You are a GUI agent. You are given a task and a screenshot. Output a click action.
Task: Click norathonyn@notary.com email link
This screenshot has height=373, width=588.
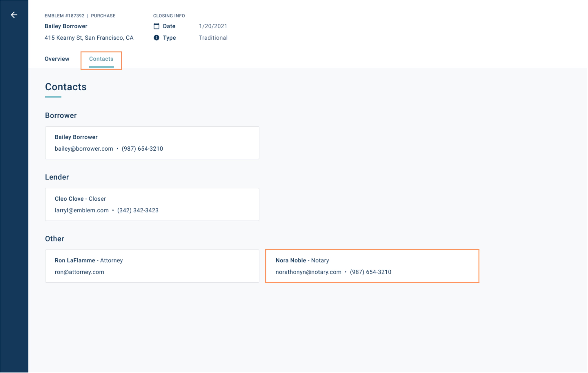(308, 272)
